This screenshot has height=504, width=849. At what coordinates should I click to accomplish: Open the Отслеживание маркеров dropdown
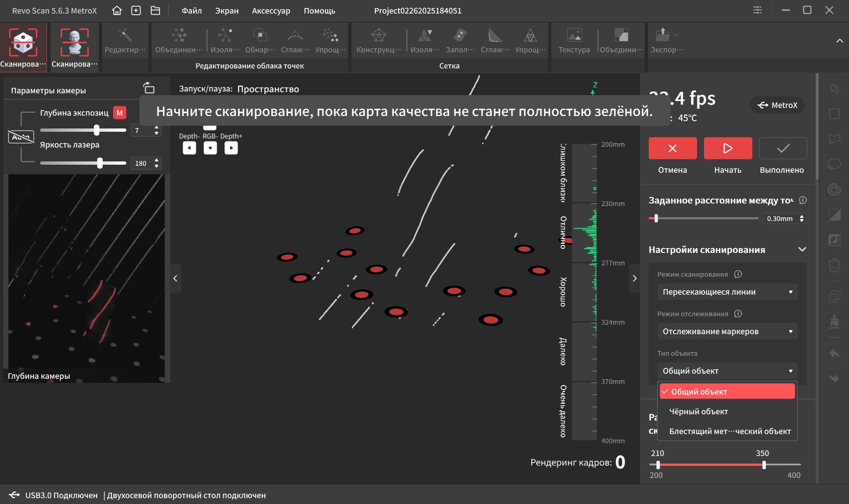point(727,331)
